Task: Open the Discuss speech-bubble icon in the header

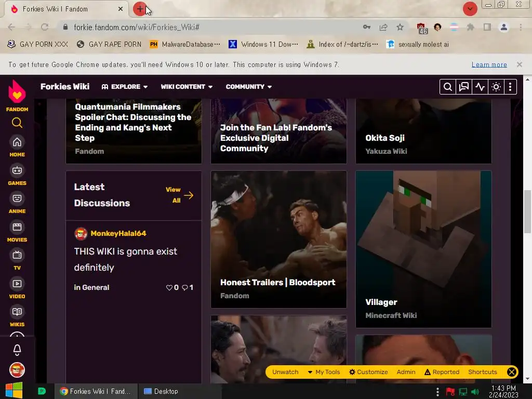Action: pyautogui.click(x=463, y=87)
